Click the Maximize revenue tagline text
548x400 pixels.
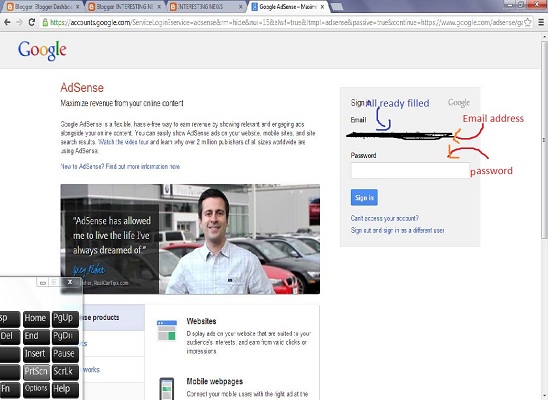[x=122, y=103]
